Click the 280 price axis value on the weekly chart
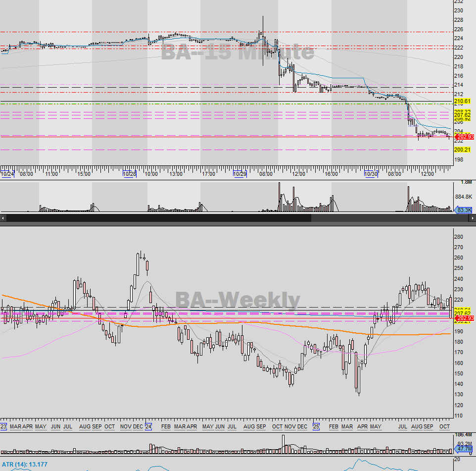The width and height of the screenshot is (476, 471). [459, 237]
